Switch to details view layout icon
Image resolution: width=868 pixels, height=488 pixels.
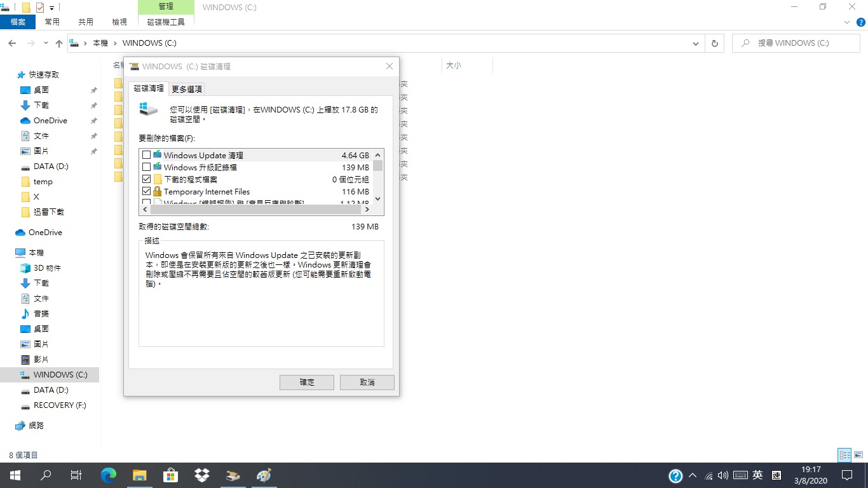pyautogui.click(x=844, y=455)
